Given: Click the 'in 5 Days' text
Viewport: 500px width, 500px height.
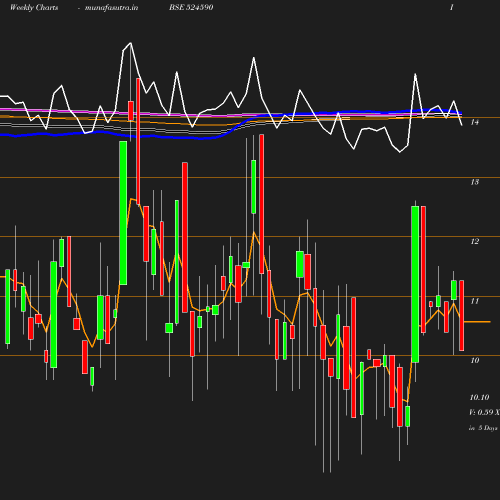Looking at the screenshot, I should [483, 428].
